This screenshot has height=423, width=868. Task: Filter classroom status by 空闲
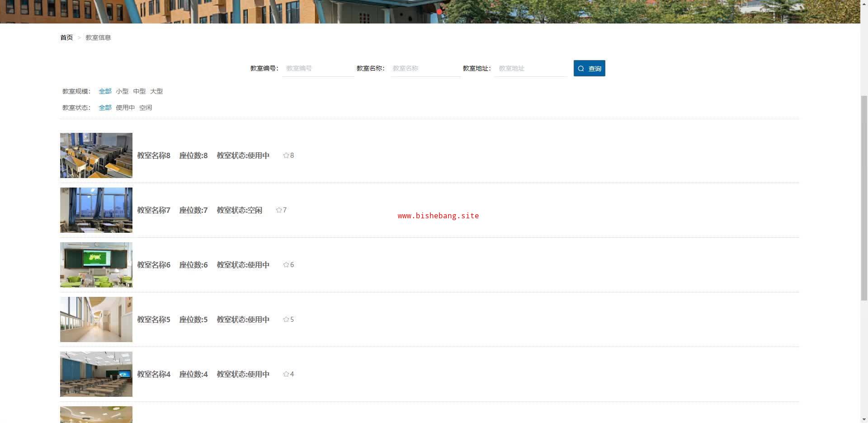(146, 108)
